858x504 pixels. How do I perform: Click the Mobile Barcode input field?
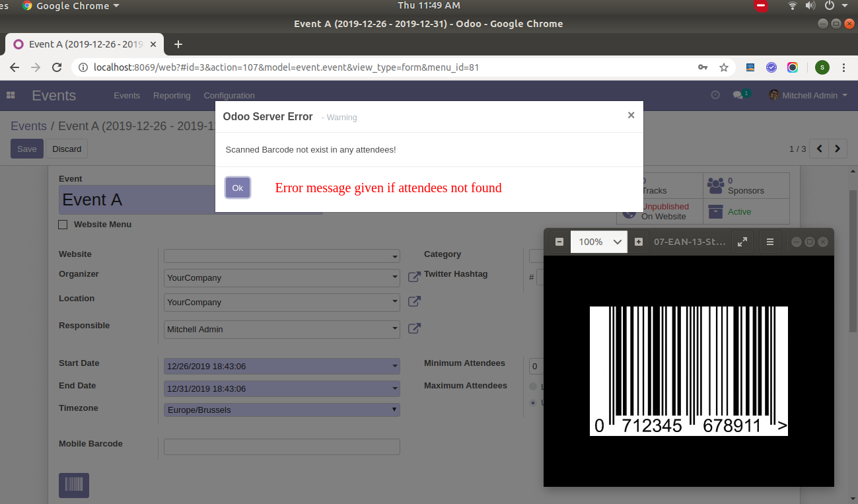[282, 447]
